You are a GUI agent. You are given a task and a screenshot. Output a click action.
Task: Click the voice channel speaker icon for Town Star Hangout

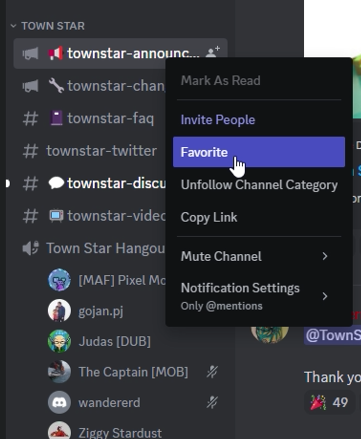(30, 248)
